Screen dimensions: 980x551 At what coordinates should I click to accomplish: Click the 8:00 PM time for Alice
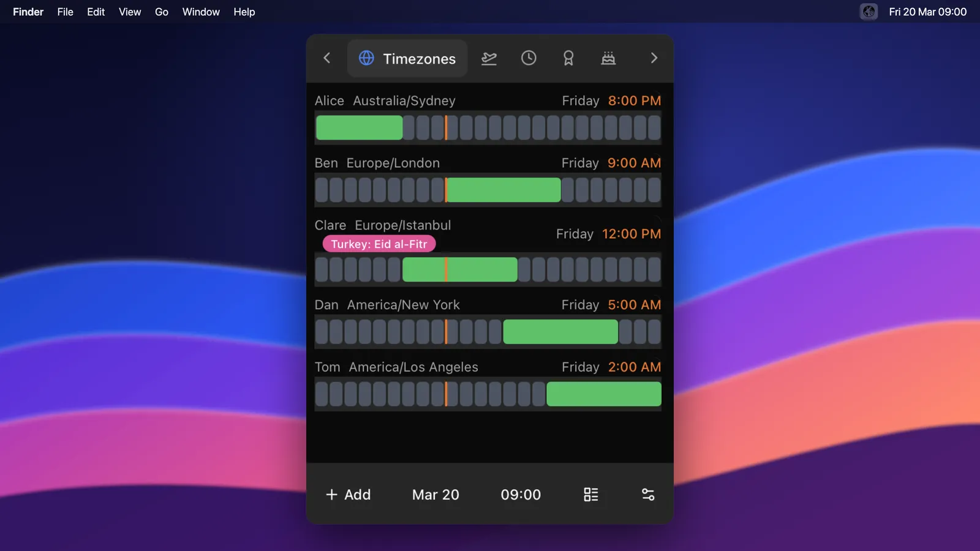tap(635, 101)
